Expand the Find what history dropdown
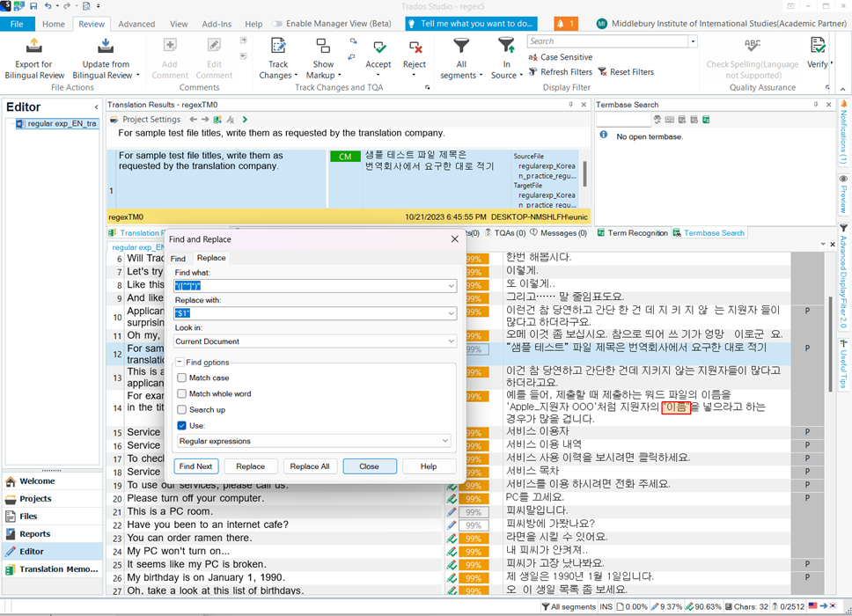The width and height of the screenshot is (852, 616). [451, 286]
